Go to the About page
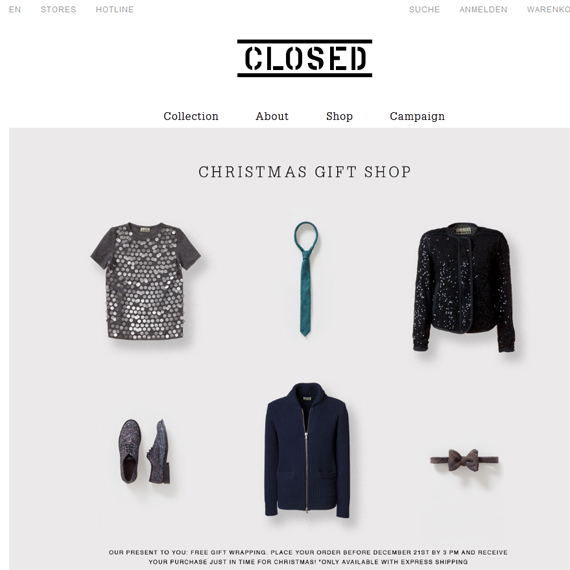Viewport: 570px width, 570px height. coord(272,116)
